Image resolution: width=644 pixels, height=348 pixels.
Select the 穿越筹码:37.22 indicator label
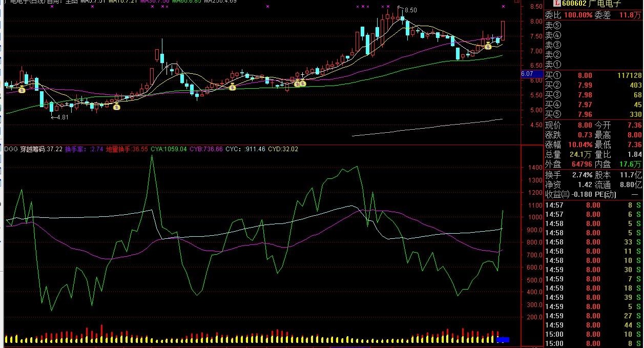coord(40,149)
